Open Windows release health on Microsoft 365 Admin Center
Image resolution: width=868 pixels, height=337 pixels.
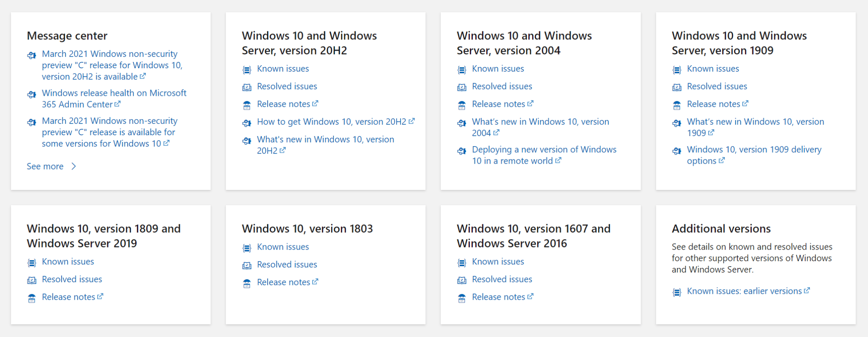coord(114,98)
